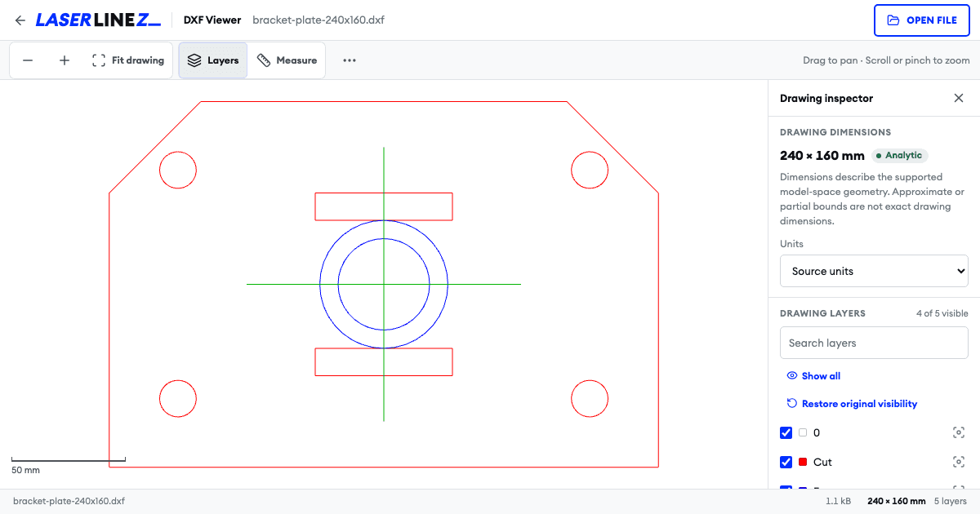This screenshot has width=980, height=514.
Task: Click the Drawing inspector panel heading
Action: [826, 98]
